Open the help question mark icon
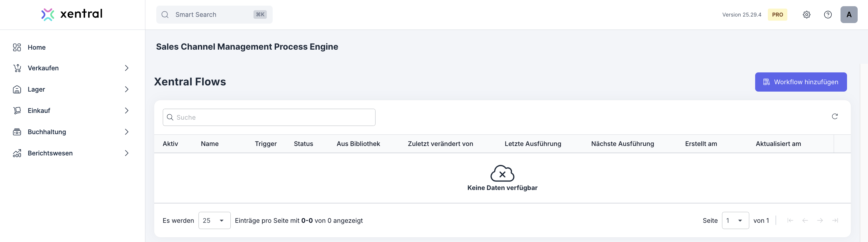This screenshot has width=868, height=242. [828, 14]
